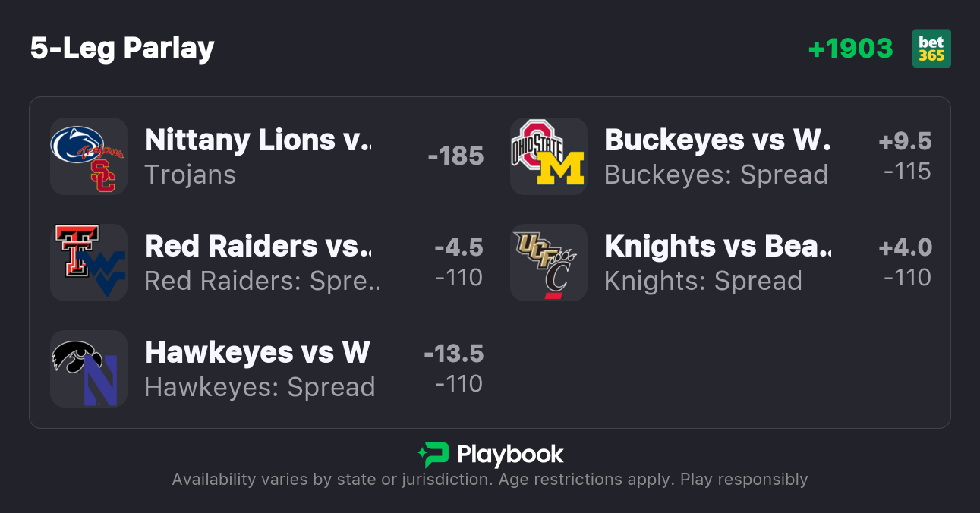Screen dimensions: 980x513
Task: Click the Iowa vs Northwestern logos
Action: click(x=89, y=369)
